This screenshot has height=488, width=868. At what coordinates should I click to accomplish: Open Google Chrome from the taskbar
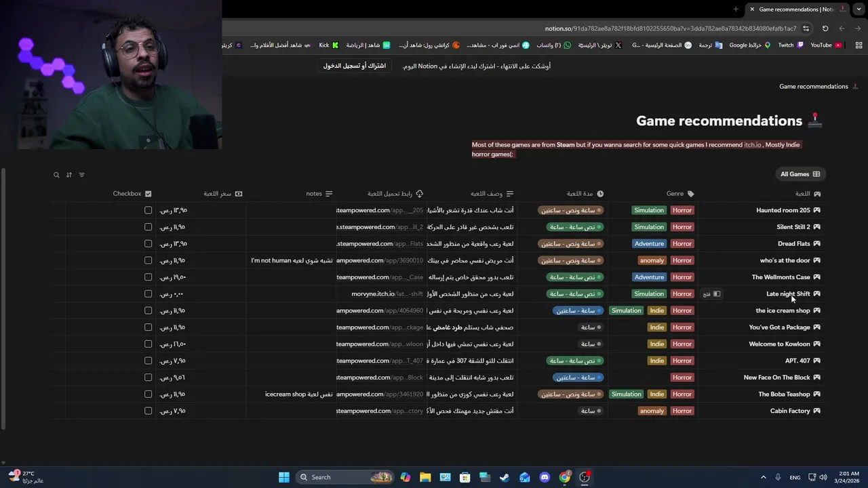(x=564, y=477)
